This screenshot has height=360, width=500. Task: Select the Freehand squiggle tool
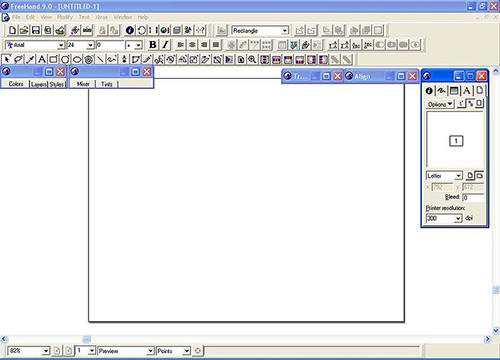[x=112, y=59]
